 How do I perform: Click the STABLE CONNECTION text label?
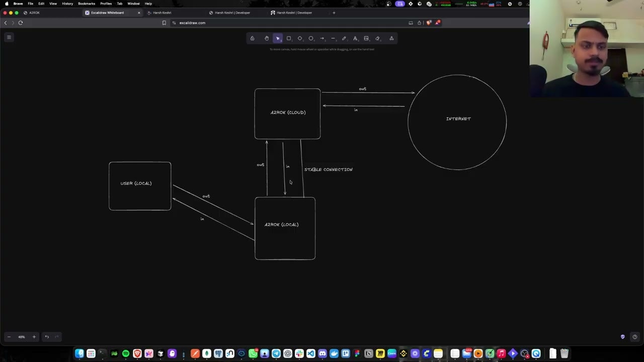(328, 169)
